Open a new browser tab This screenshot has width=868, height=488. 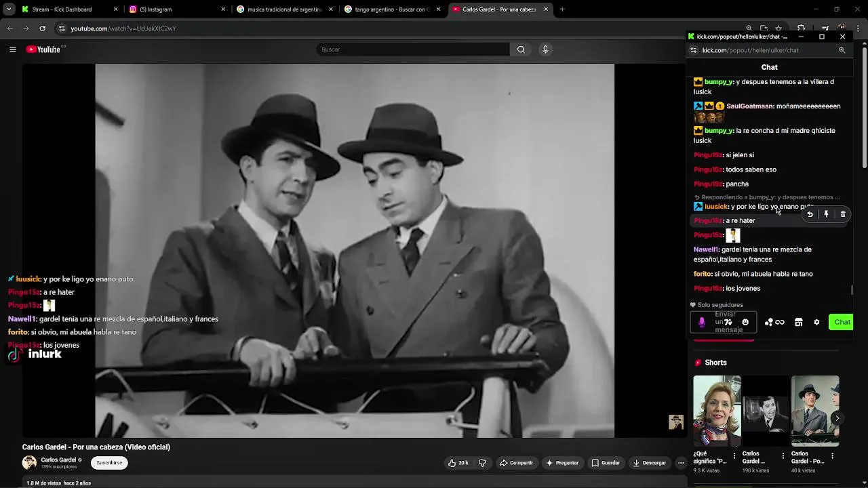point(562,9)
